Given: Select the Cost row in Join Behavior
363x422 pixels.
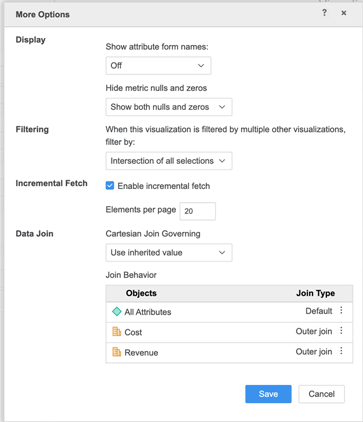Looking at the screenshot, I should (229, 332).
